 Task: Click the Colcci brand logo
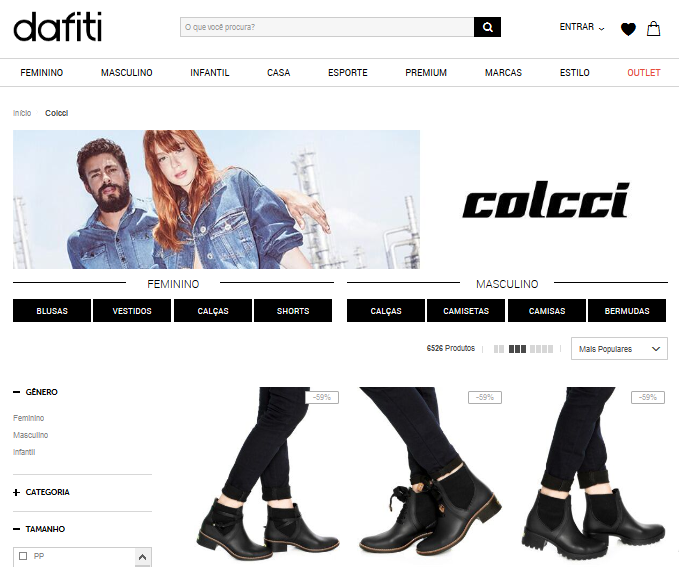coord(545,200)
